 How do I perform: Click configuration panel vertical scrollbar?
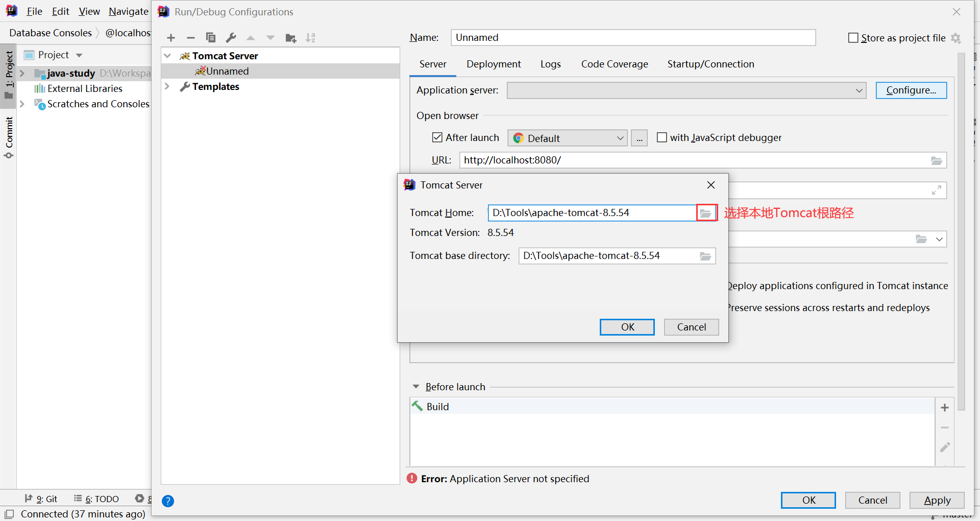(x=961, y=231)
